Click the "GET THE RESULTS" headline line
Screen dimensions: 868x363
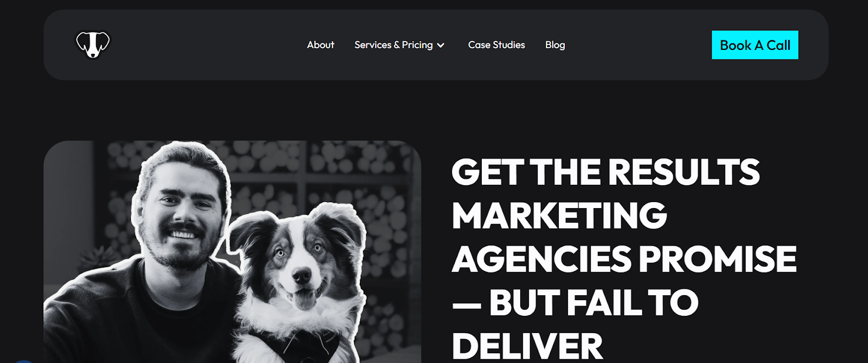605,172
